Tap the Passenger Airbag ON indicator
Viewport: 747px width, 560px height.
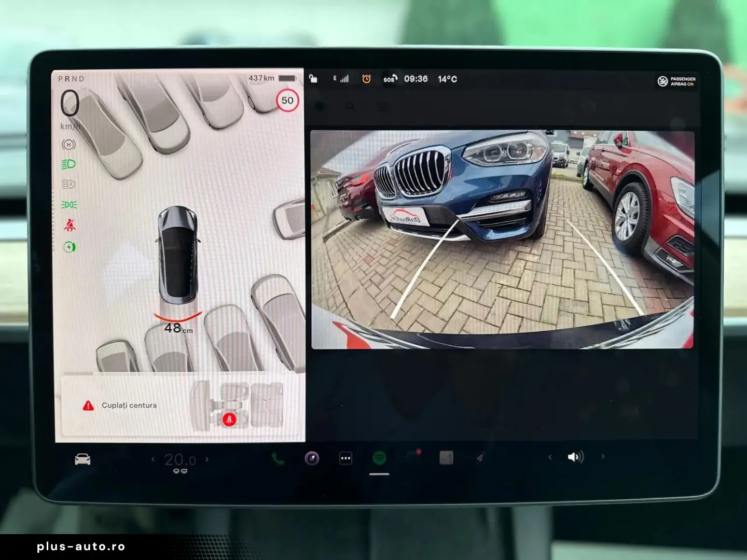click(676, 81)
